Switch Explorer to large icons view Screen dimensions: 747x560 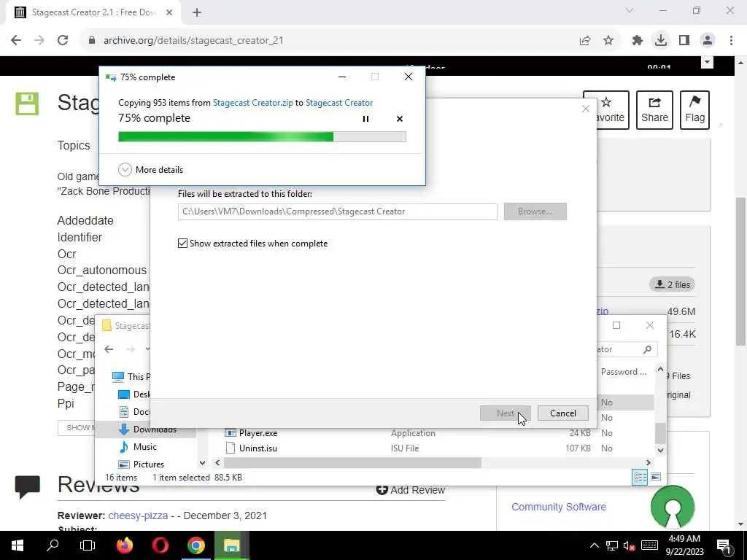coord(656,477)
